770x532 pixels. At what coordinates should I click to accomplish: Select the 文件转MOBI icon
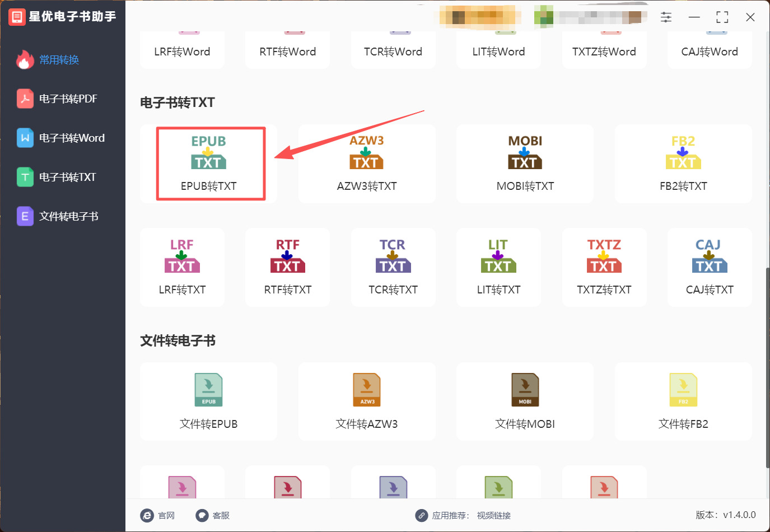[525, 402]
